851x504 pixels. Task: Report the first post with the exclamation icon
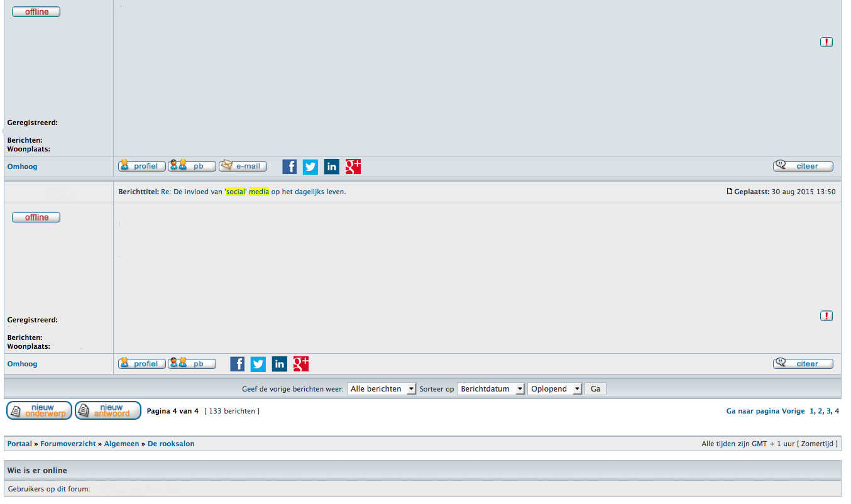coord(826,42)
